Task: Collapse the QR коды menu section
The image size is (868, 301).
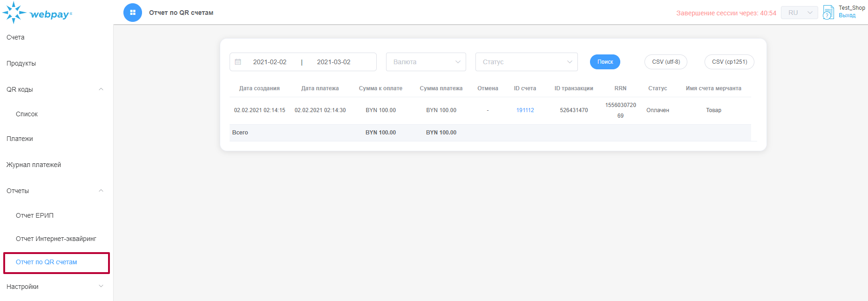Action: pyautogui.click(x=101, y=89)
